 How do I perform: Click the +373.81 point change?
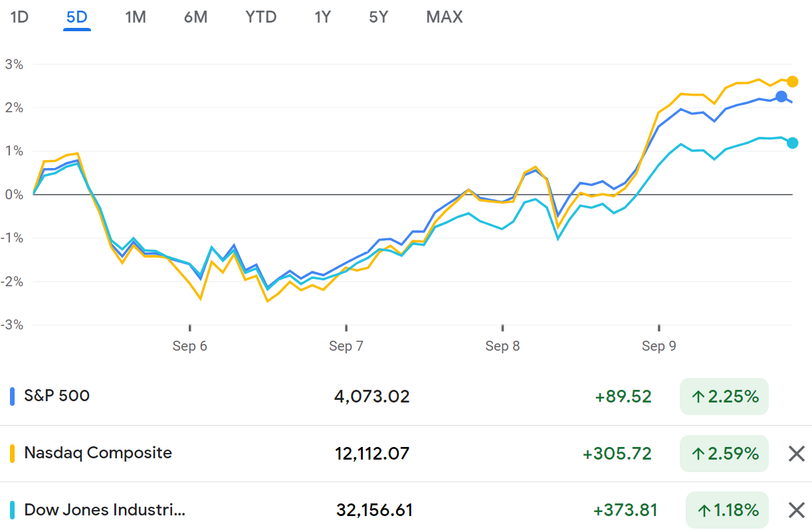click(x=625, y=510)
